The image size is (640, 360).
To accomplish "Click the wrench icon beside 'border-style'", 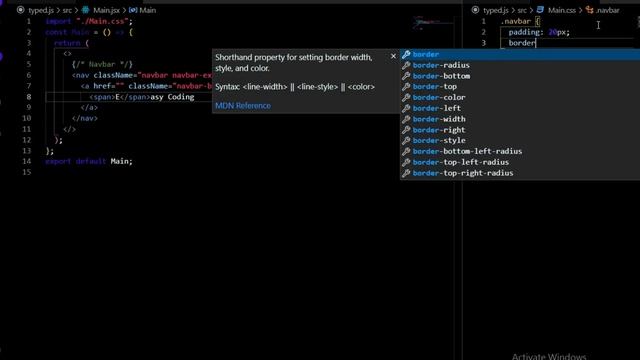I will point(406,140).
